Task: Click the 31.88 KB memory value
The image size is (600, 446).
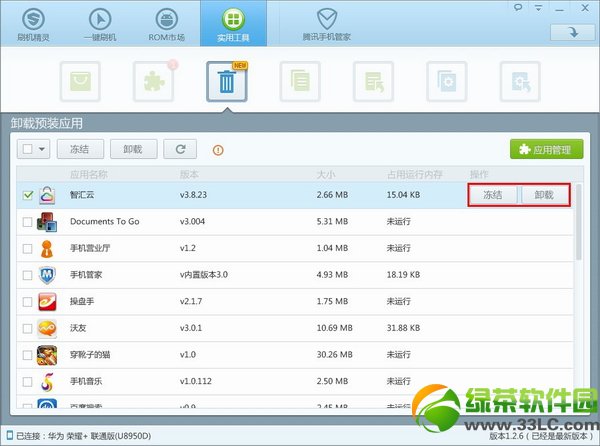Action: click(403, 328)
